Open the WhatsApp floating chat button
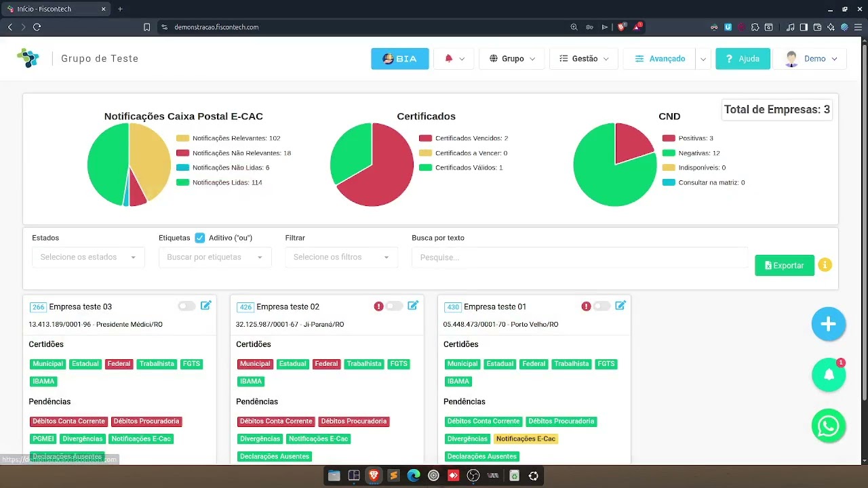Screen dimensions: 868x488 pyautogui.click(x=829, y=426)
